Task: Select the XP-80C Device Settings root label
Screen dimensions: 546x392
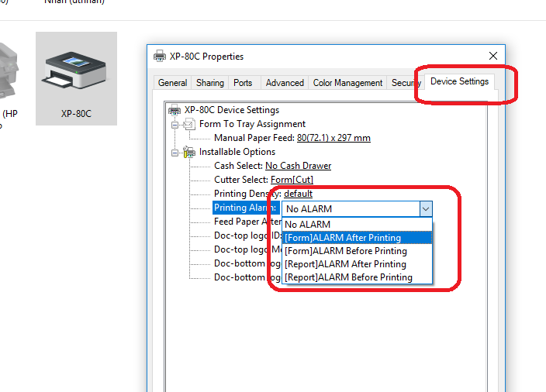Action: (232, 110)
